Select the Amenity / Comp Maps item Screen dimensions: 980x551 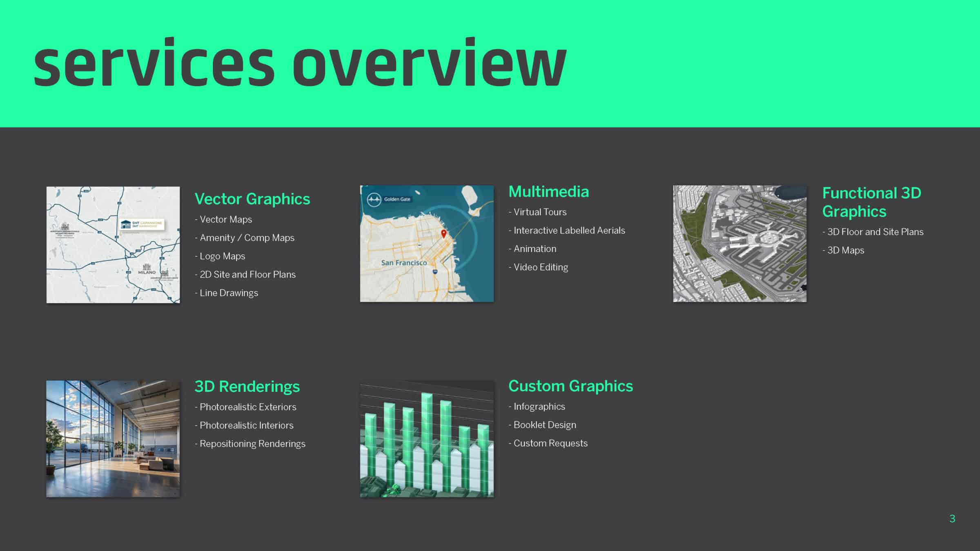(x=246, y=238)
